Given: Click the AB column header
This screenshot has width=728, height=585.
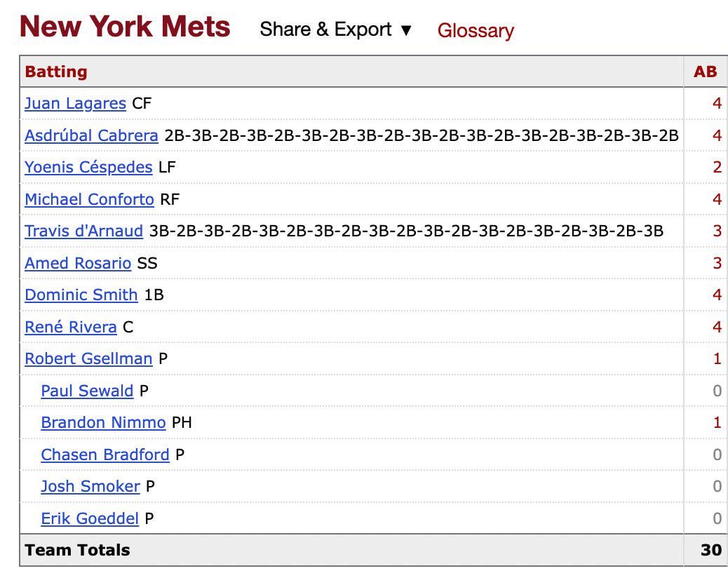Looking at the screenshot, I should click(706, 71).
